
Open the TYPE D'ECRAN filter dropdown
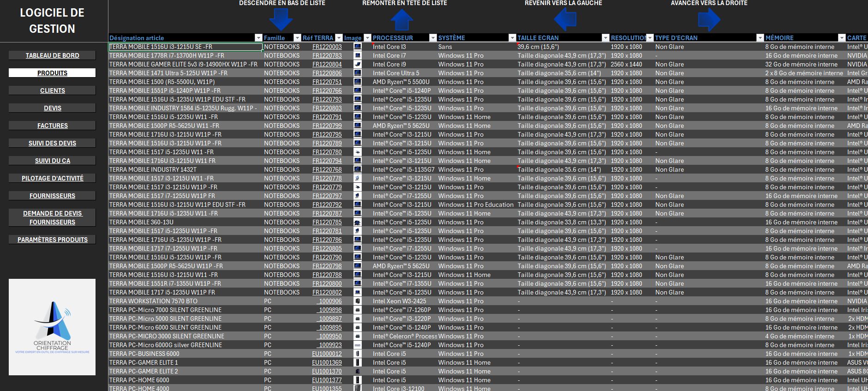click(x=760, y=38)
